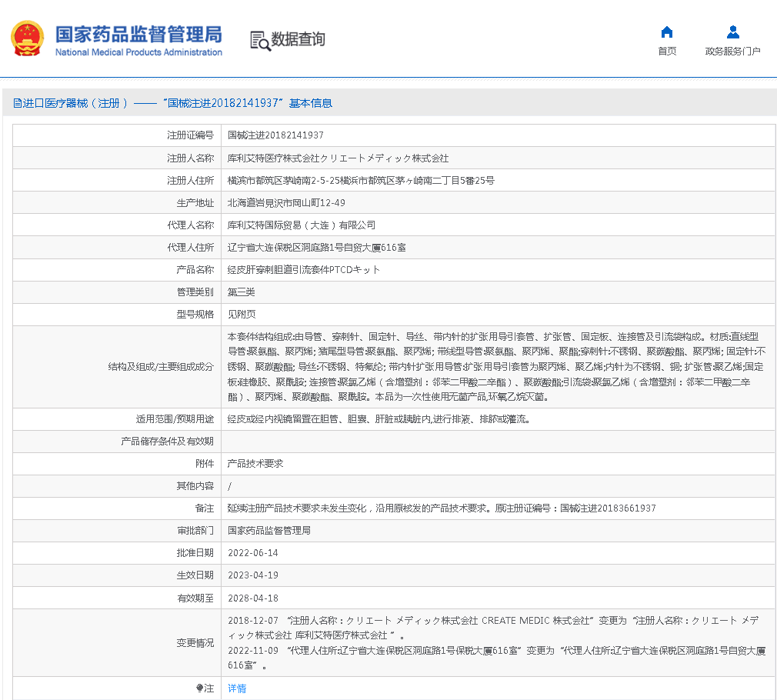Open the 首页 home icon
This screenshot has width=777, height=700.
(x=667, y=32)
